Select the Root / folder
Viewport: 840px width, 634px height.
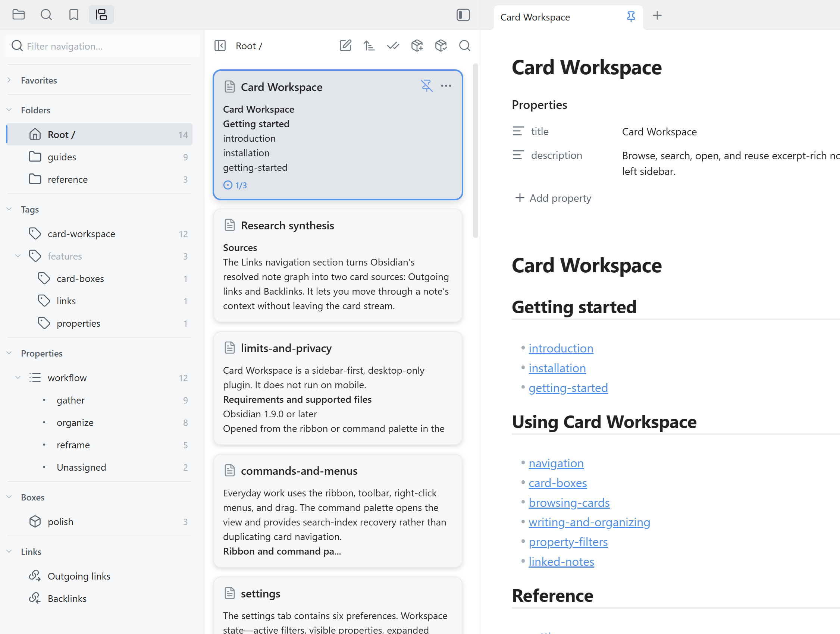pyautogui.click(x=100, y=134)
